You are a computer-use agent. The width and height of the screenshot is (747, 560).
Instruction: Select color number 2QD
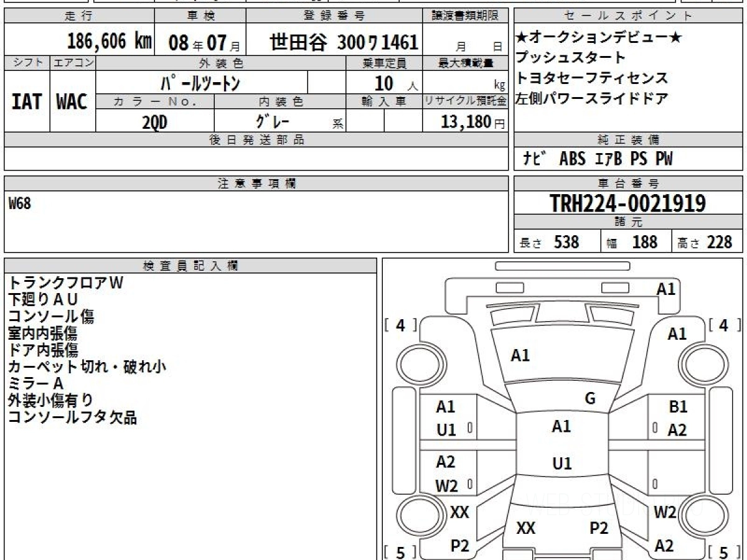154,122
